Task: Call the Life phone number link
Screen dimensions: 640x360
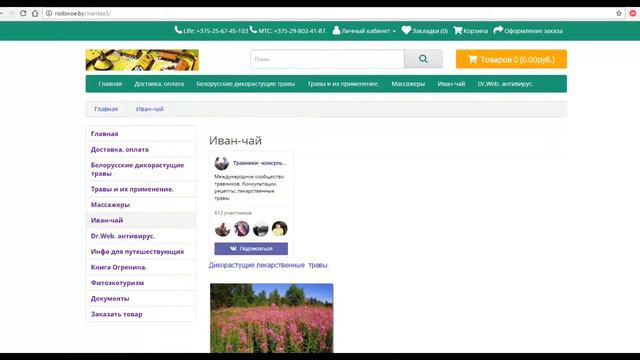Action: (x=211, y=31)
